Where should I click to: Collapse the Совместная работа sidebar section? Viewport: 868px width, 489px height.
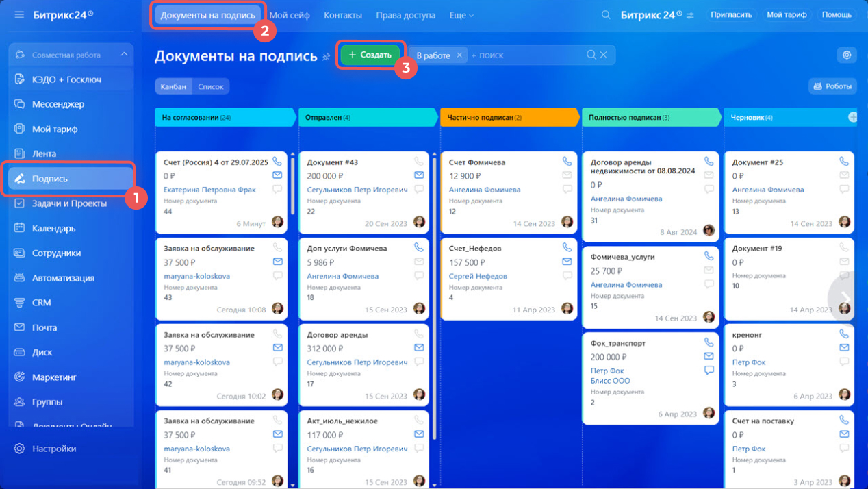tap(124, 54)
